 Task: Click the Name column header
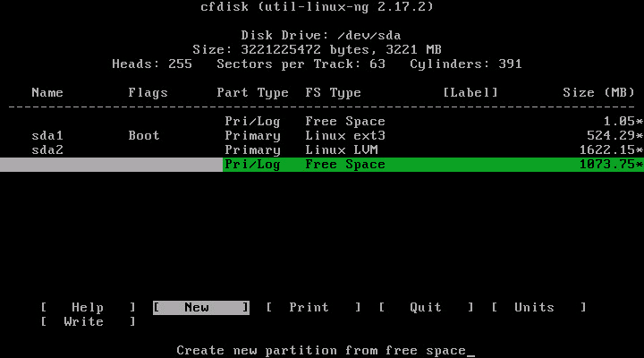[x=47, y=92]
